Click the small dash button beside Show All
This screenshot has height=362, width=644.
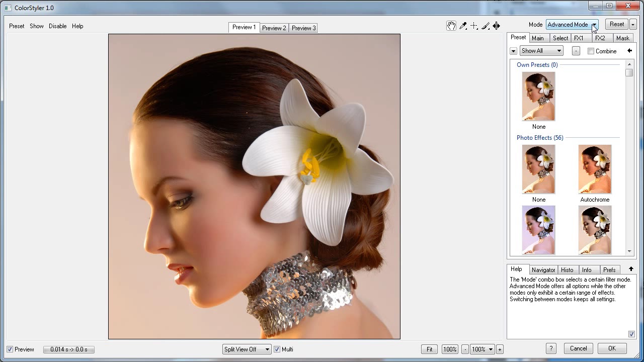pyautogui.click(x=576, y=51)
